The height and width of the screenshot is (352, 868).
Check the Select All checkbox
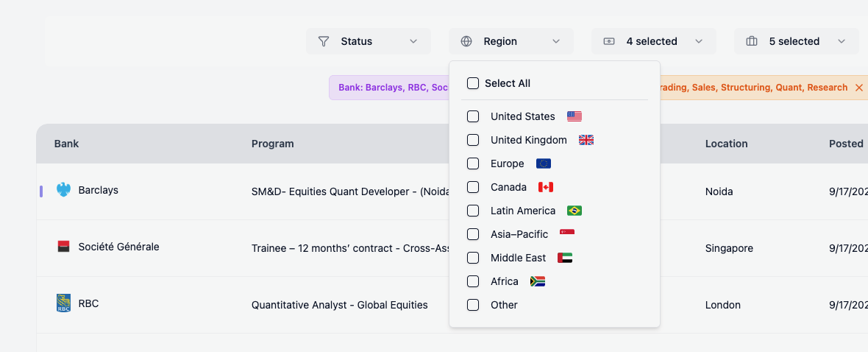[473, 83]
